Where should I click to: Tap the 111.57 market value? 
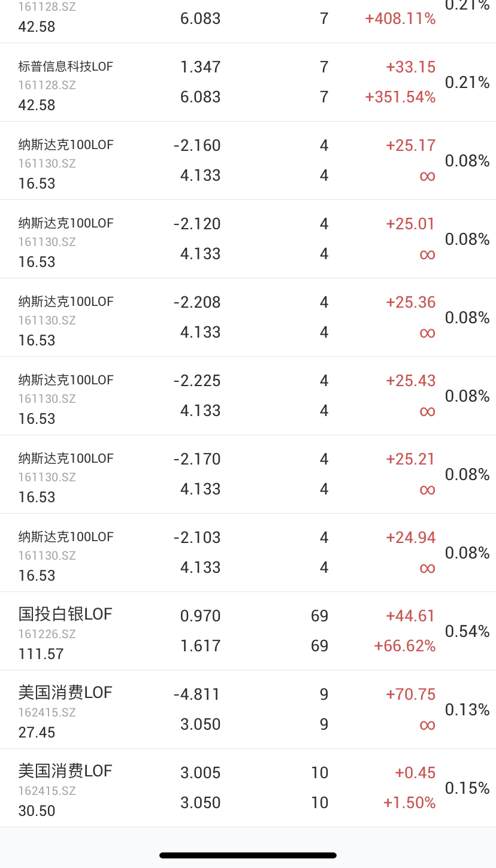tap(41, 654)
